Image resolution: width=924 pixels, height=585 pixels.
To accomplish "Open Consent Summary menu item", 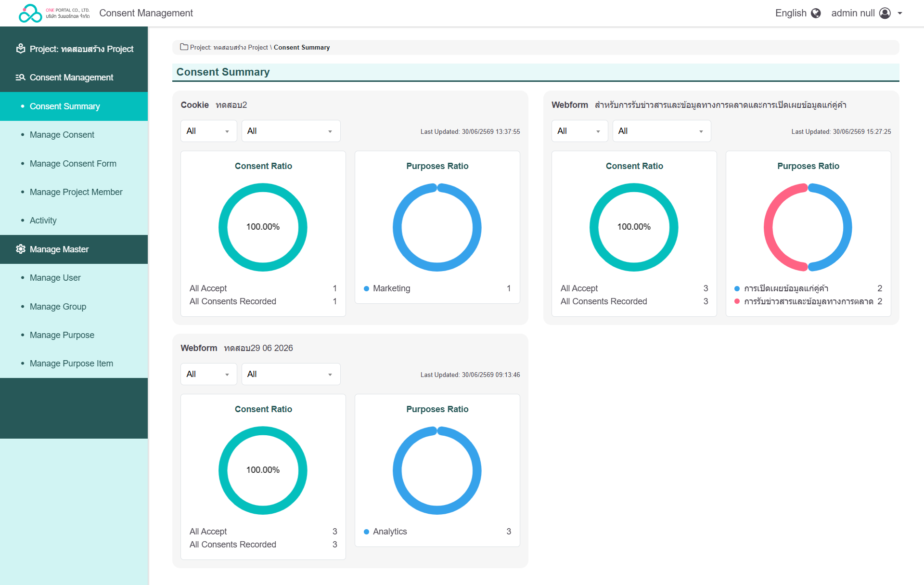I will coord(74,106).
